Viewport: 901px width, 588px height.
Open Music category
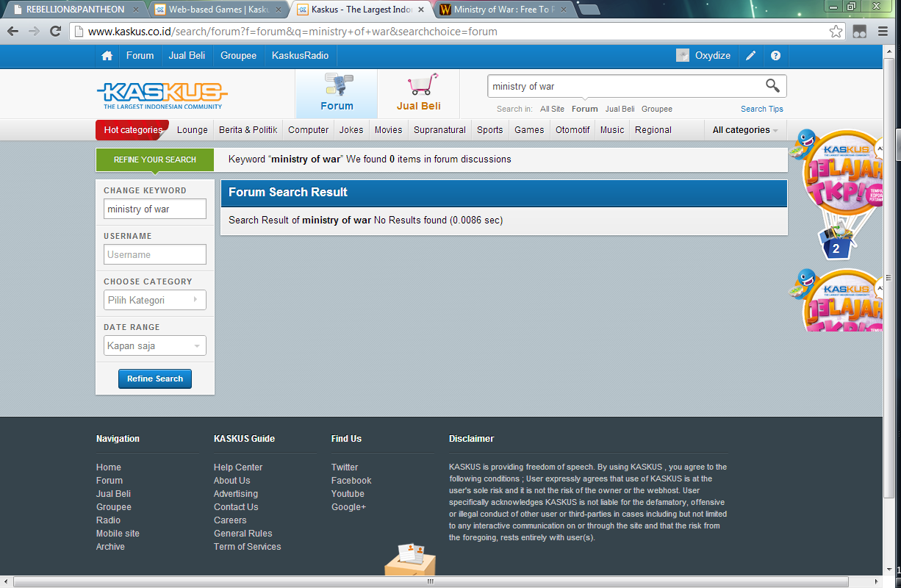click(612, 130)
